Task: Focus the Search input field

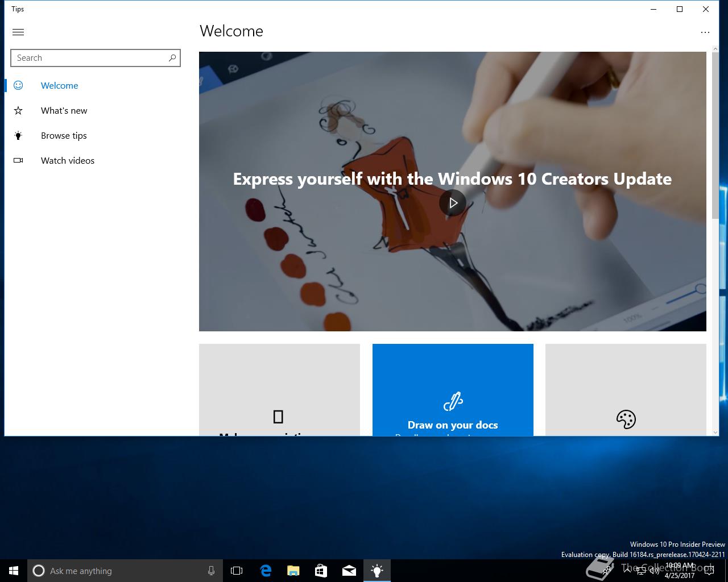Action: tap(96, 58)
